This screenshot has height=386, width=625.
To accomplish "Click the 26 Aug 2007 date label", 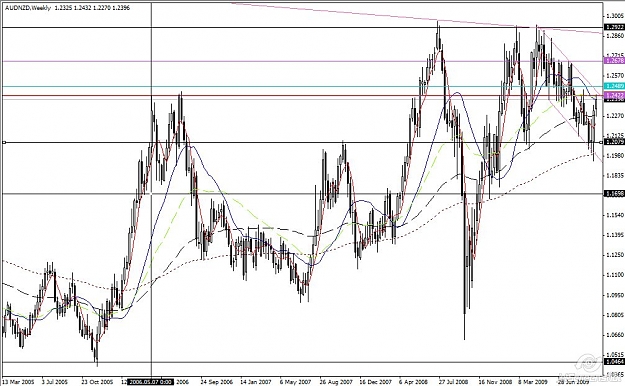I will (336, 382).
